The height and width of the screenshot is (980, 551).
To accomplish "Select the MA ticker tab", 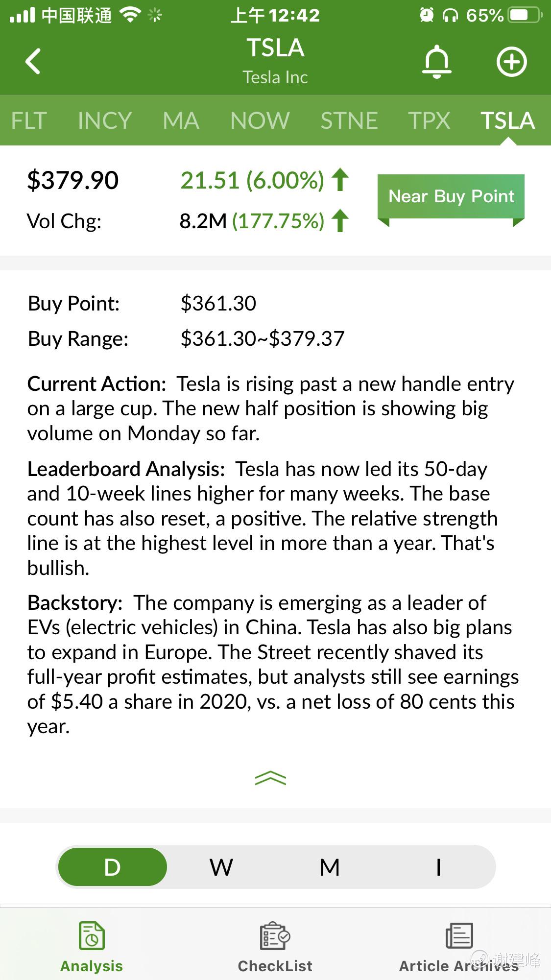I will [x=181, y=120].
